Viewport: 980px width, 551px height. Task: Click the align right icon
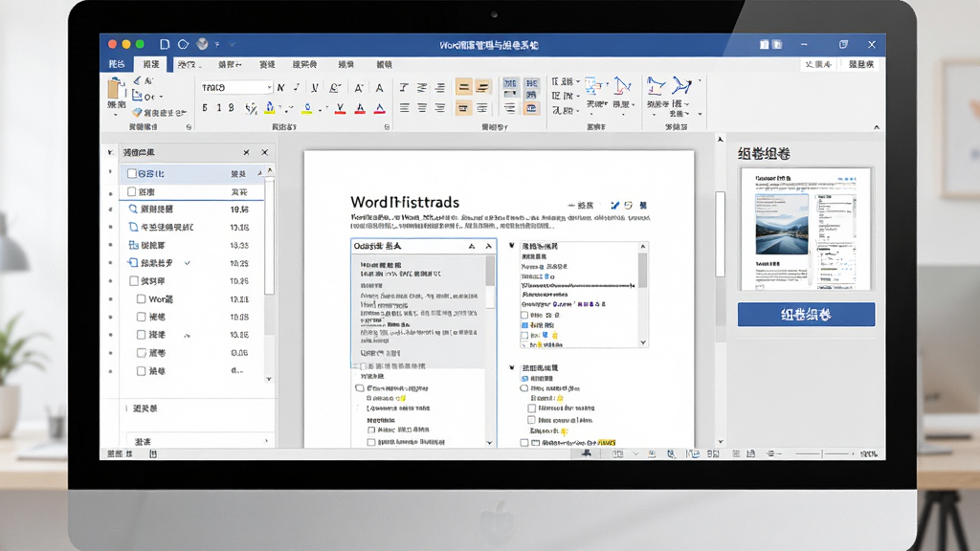point(440,108)
